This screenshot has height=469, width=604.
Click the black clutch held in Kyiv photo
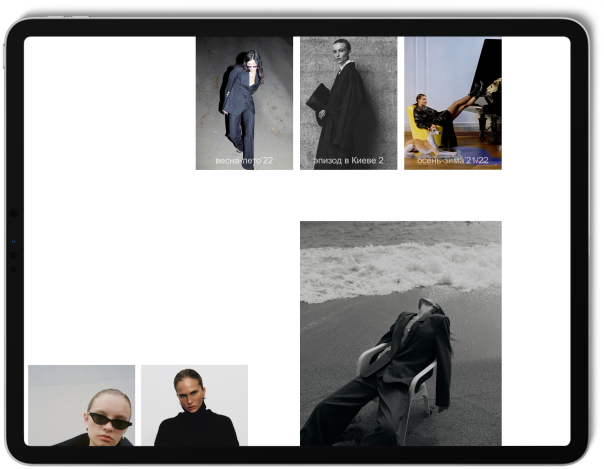[x=318, y=96]
